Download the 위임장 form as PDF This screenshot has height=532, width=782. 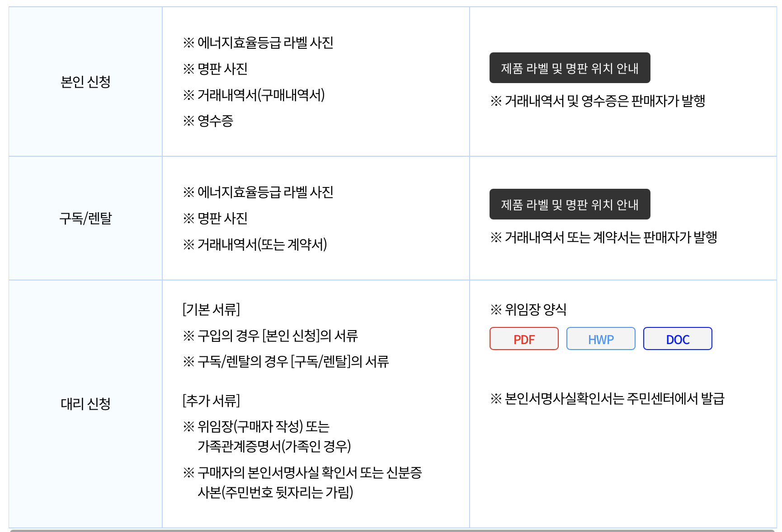[524, 339]
